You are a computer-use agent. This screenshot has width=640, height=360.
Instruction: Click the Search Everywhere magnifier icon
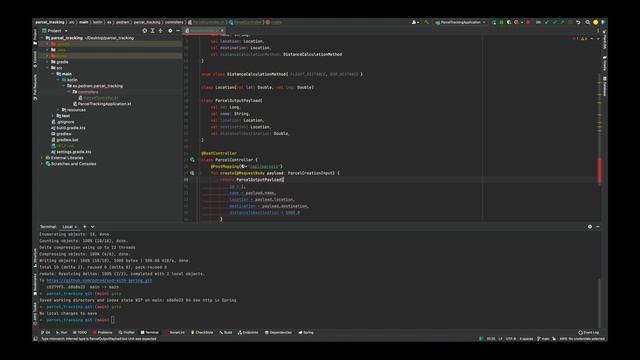[x=588, y=22]
